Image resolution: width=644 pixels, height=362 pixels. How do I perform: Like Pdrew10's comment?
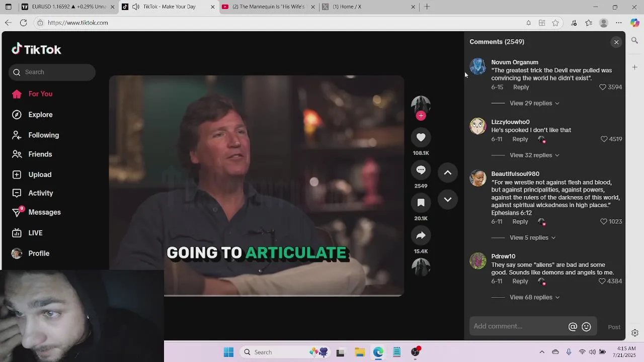click(x=602, y=282)
